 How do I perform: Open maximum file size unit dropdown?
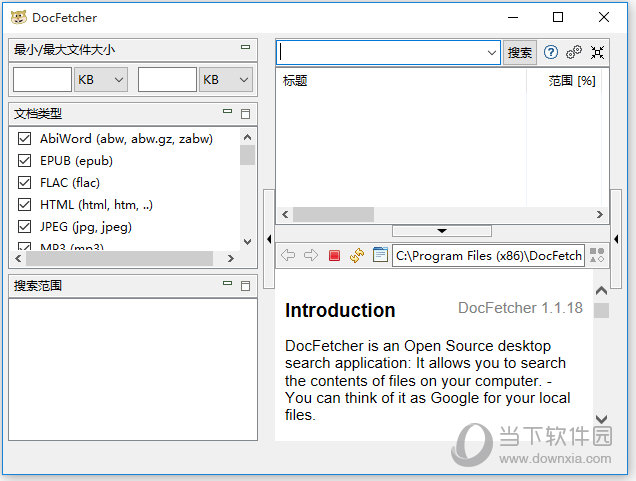point(226,79)
